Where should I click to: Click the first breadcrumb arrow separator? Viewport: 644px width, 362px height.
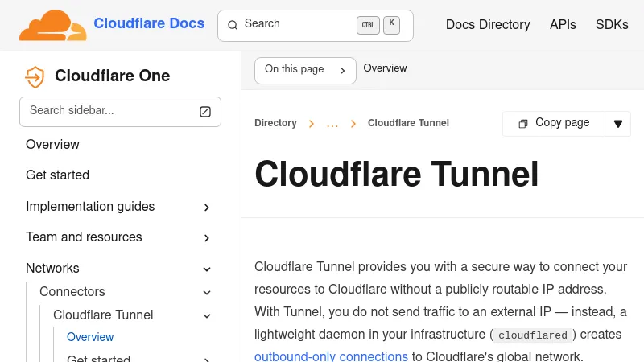[x=312, y=124]
